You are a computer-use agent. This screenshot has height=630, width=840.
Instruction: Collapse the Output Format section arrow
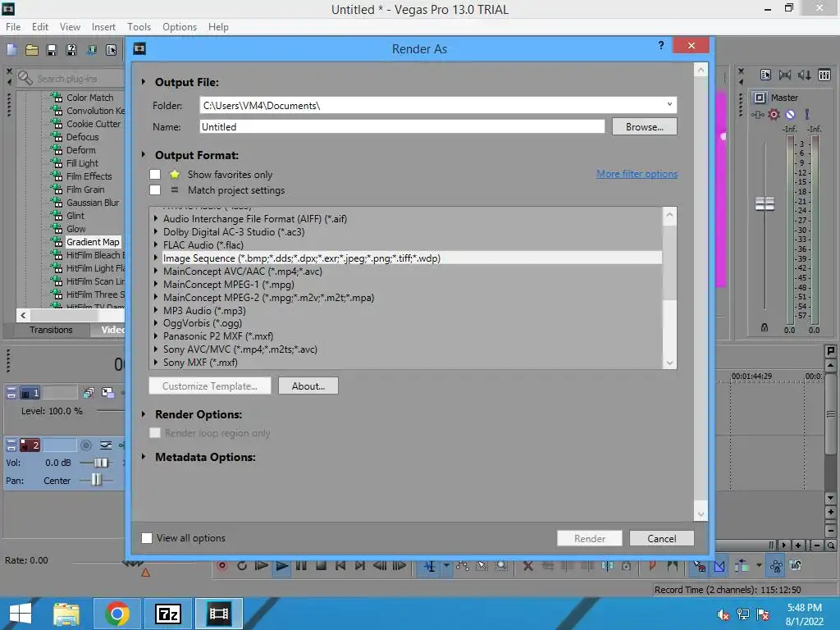point(144,155)
